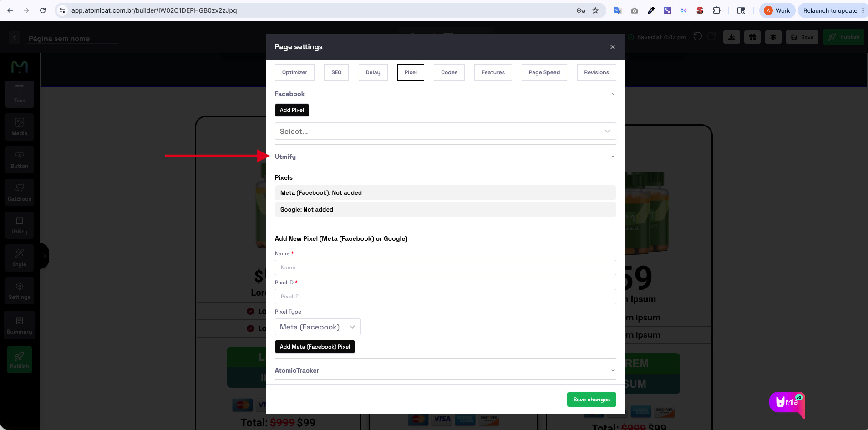This screenshot has height=430, width=868.
Task: Go back with the editor back chevron
Action: pos(15,37)
